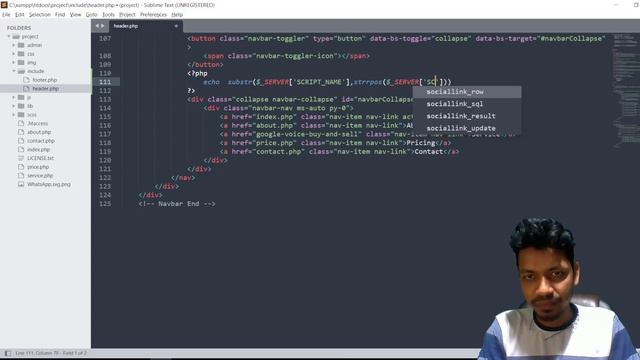Switch to the header.php tab
The width and height of the screenshot is (640, 360).
click(x=145, y=26)
